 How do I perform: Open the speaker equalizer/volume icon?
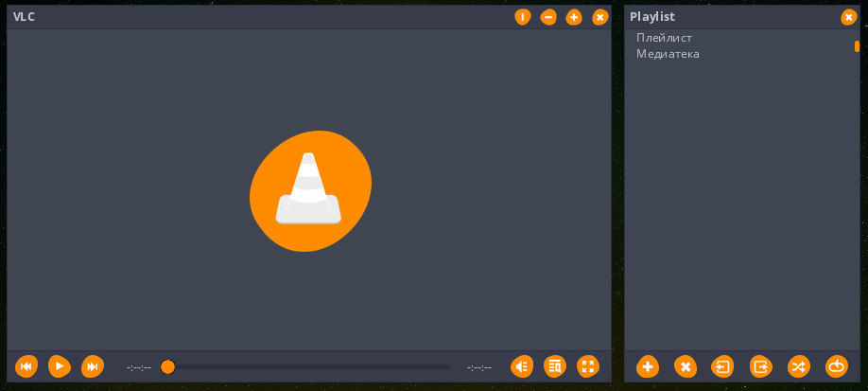click(x=522, y=366)
